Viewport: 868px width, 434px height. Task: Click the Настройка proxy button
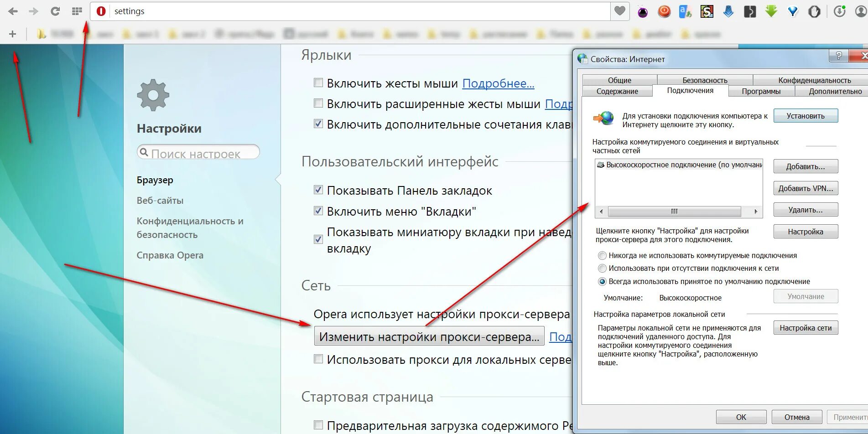coord(806,232)
